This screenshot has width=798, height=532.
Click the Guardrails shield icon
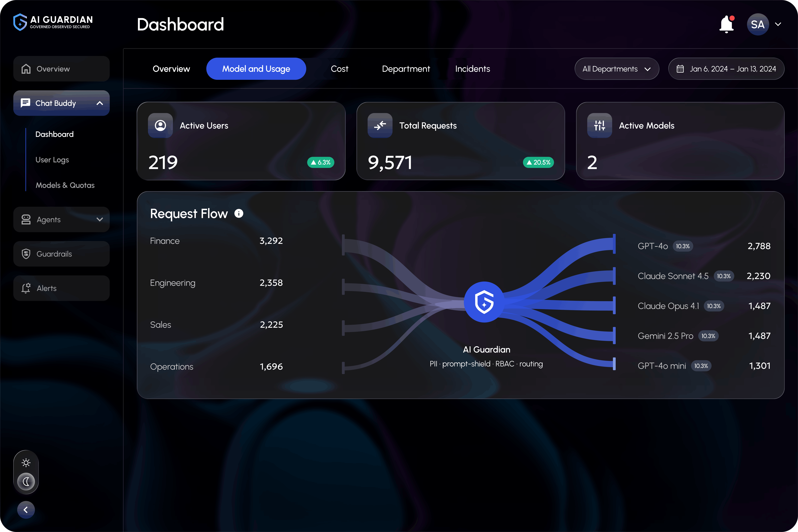[x=26, y=254]
